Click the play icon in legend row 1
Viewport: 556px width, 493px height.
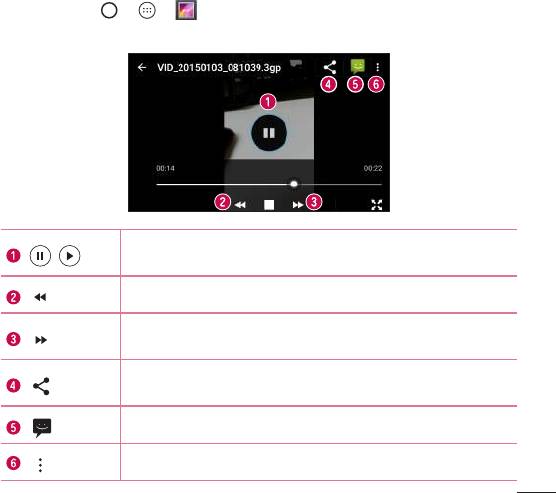tap(70, 256)
